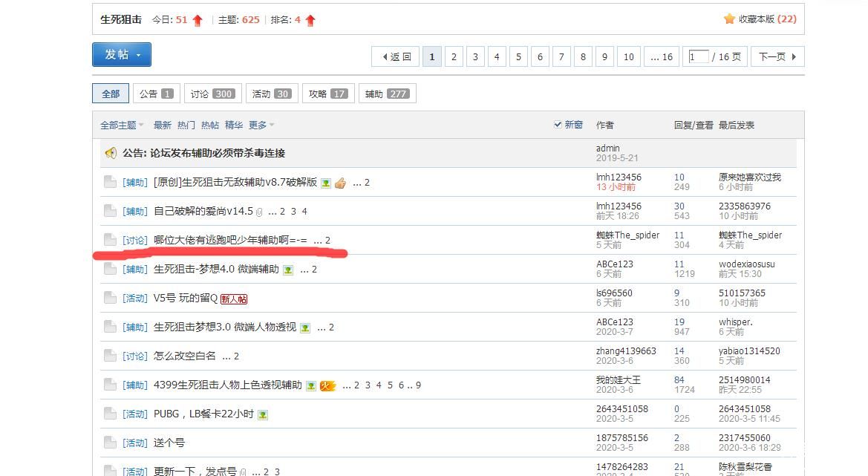Click folder icon of 送个号 thread
Screen dimensions: 868x476
tap(110, 443)
